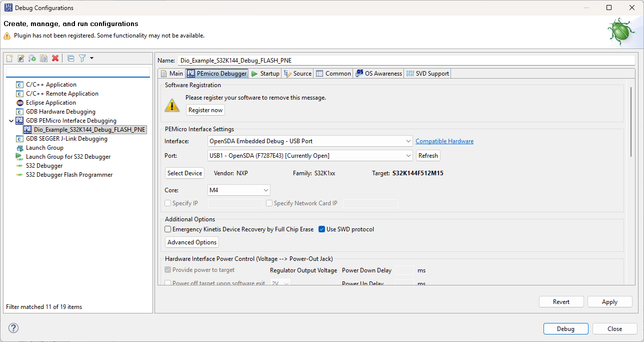Open the Compatible Hardware link
This screenshot has width=644, height=342.
(x=444, y=141)
